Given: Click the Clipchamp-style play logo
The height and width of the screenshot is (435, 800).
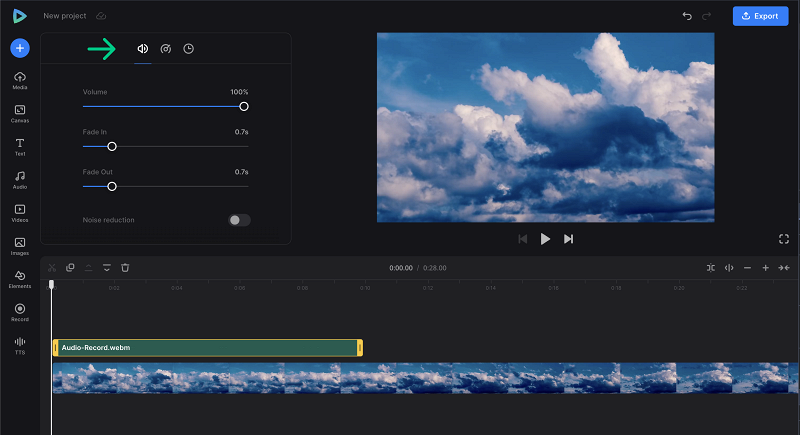Looking at the screenshot, I should pos(19,16).
